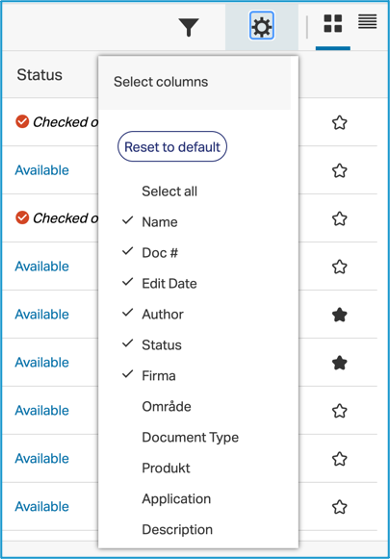The height and width of the screenshot is (560, 390).
Task: Enable the Document Type column
Action: pos(190,437)
